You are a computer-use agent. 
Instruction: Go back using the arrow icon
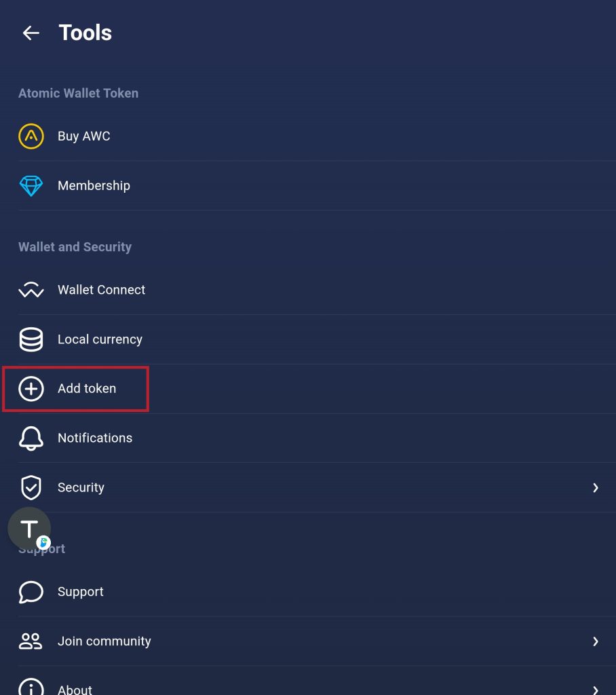pos(31,33)
